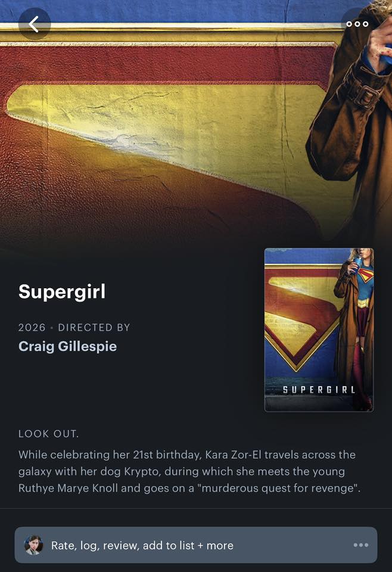Tap the S-shield emblem on the poster
The width and height of the screenshot is (392, 572).
[303, 318]
